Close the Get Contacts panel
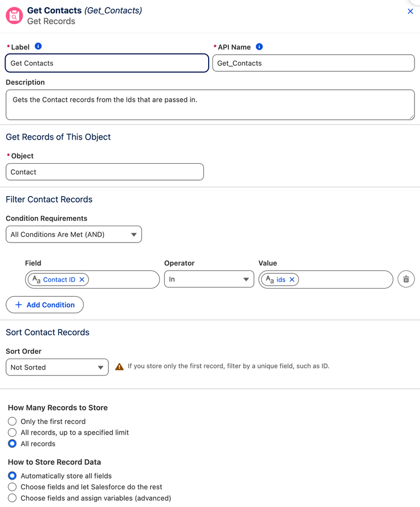The width and height of the screenshot is (420, 507). 410,11
